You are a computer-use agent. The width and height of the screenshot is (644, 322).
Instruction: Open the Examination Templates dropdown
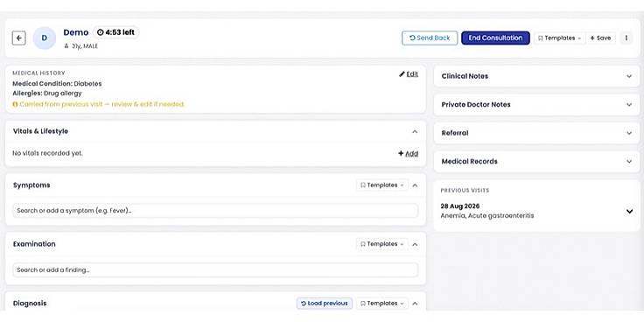pyautogui.click(x=382, y=244)
